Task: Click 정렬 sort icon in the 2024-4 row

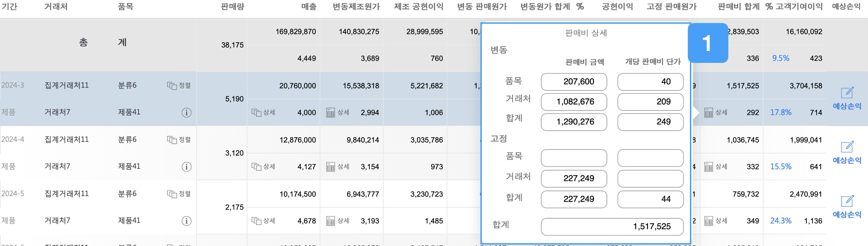Action: click(179, 140)
